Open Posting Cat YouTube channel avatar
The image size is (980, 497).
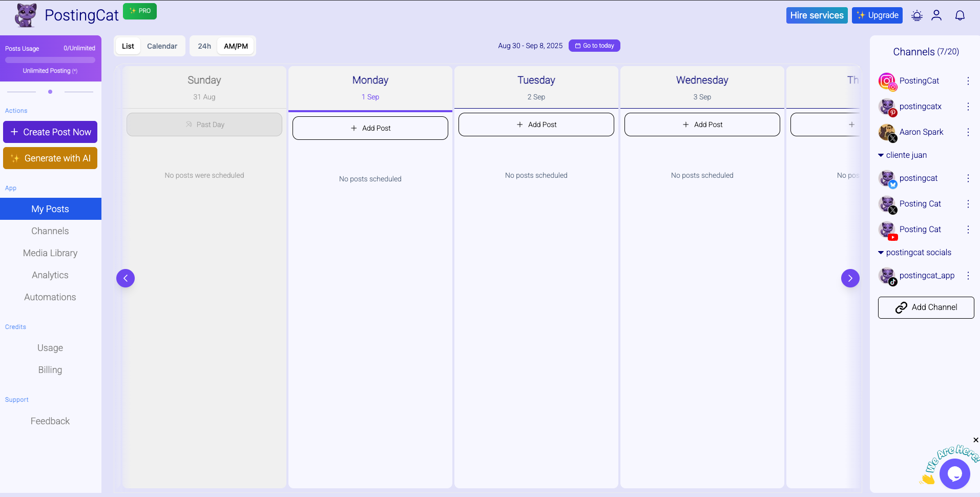pos(887,230)
